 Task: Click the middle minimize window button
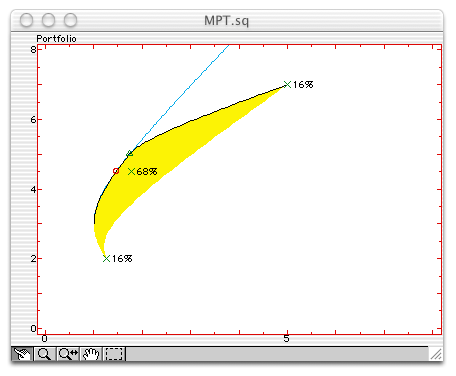(48, 20)
